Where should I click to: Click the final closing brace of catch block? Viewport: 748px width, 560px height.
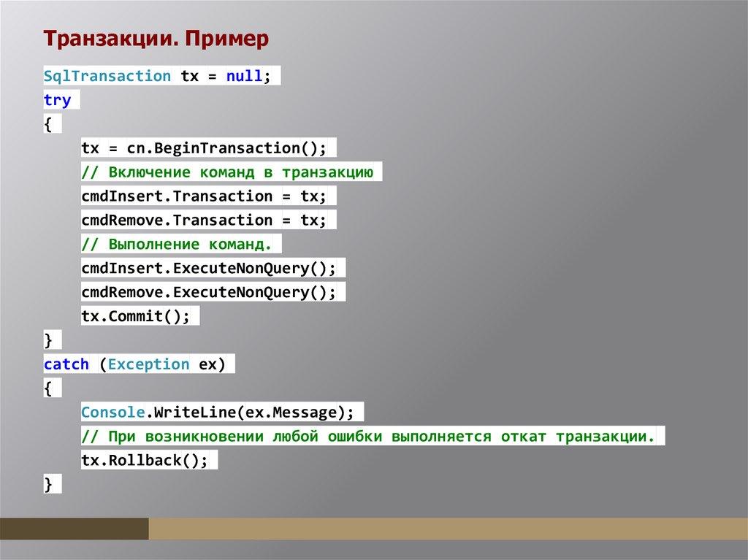[x=48, y=484]
